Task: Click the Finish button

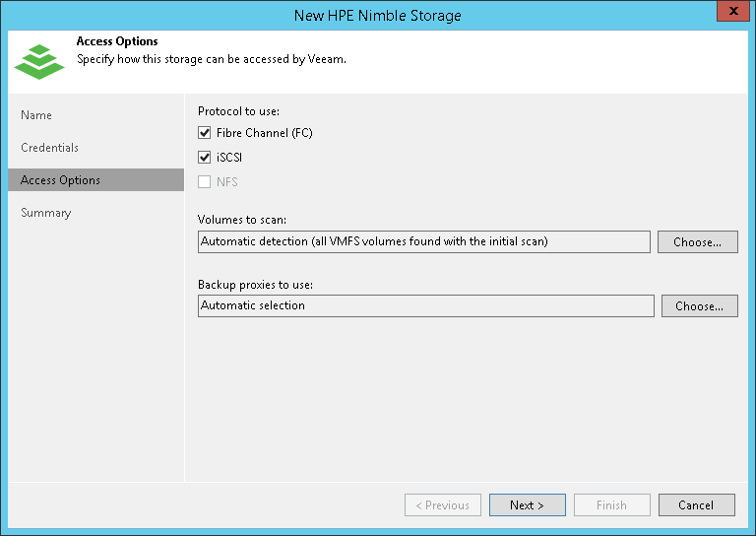Action: (x=611, y=505)
